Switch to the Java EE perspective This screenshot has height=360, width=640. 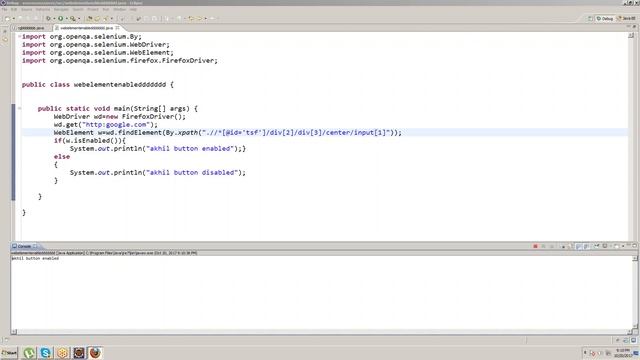click(x=627, y=18)
